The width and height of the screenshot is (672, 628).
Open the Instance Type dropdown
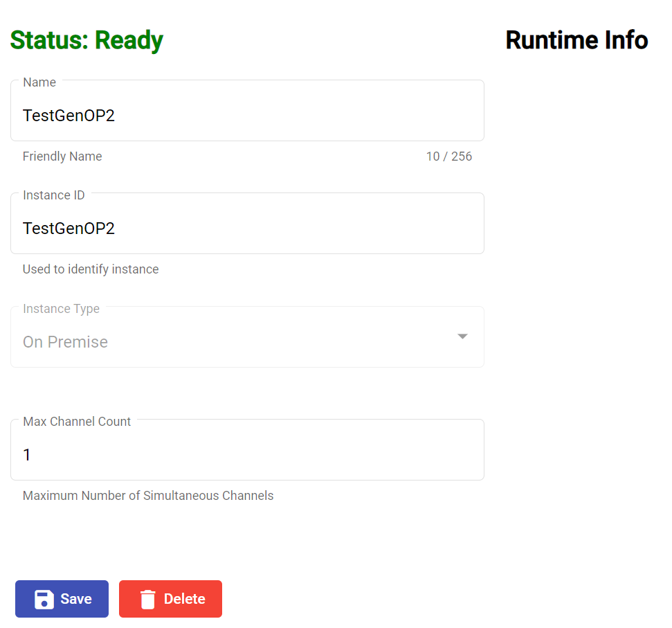pyautogui.click(x=247, y=337)
